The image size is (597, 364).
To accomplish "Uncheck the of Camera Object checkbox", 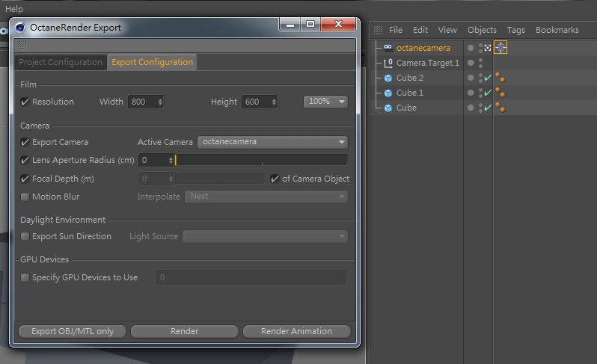I will 275,179.
